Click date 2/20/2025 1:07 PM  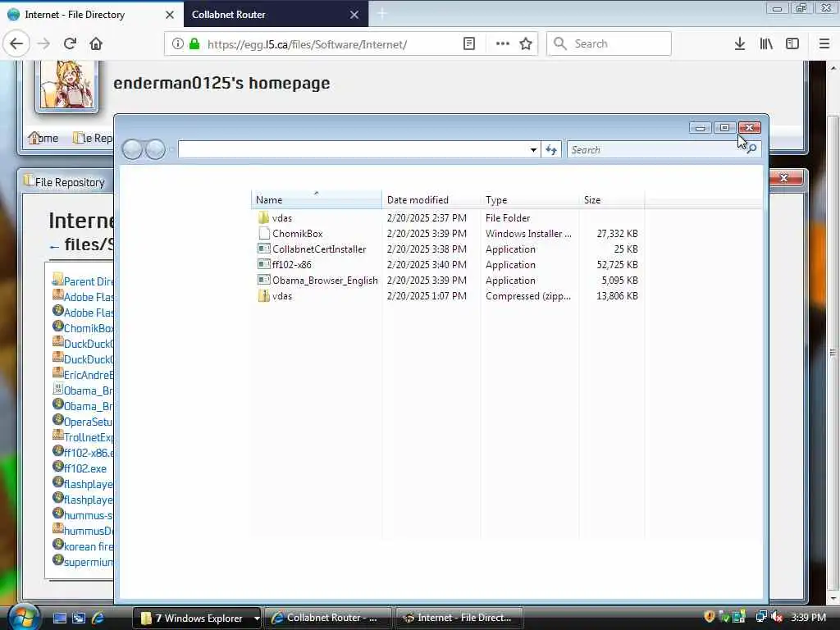click(x=427, y=295)
